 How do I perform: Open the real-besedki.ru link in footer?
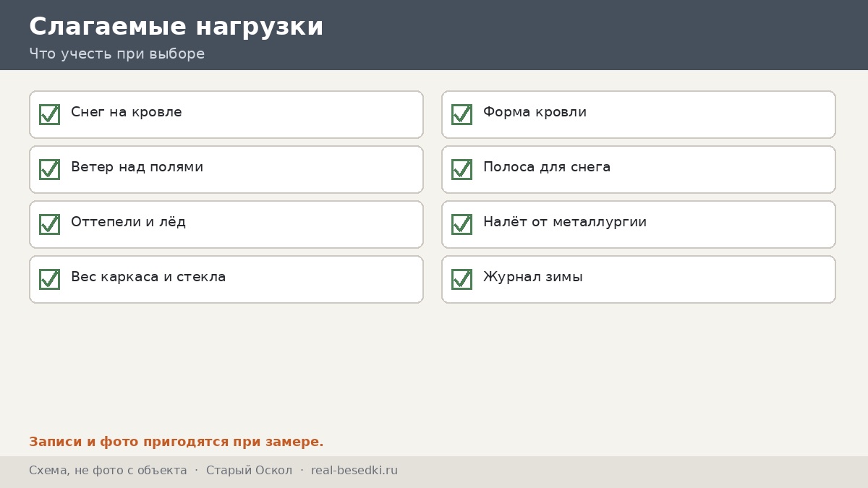[354, 471]
